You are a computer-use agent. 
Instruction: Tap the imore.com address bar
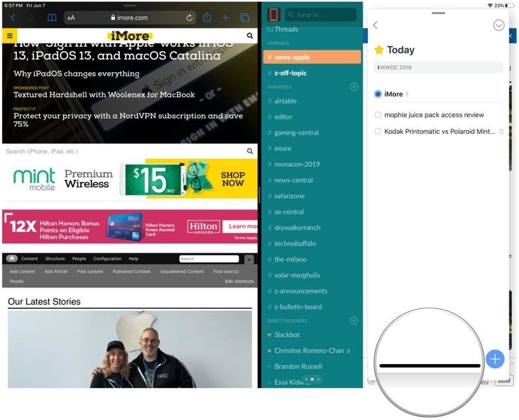tap(130, 18)
